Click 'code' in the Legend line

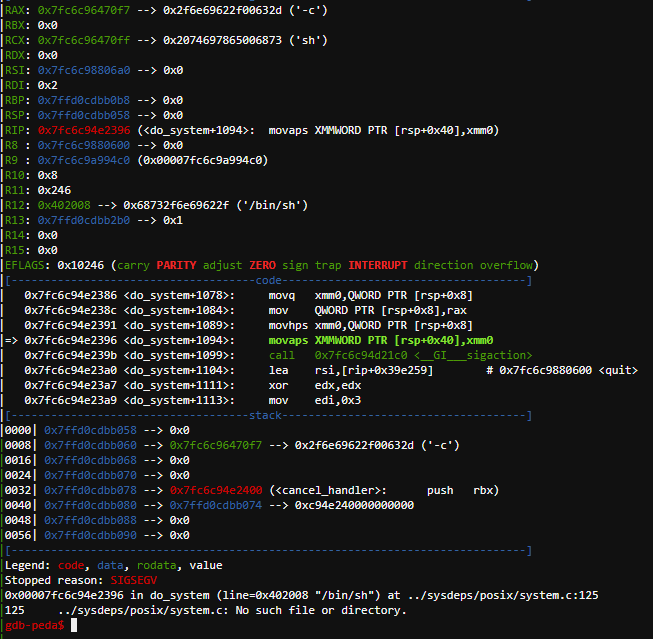click(71, 565)
